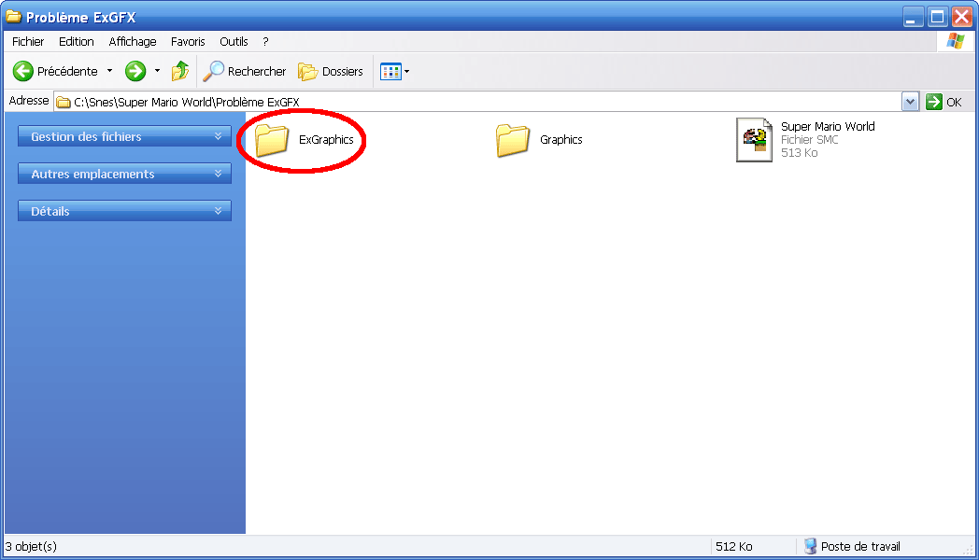Open the forward history dropdown arrow
This screenshot has width=979, height=560.
click(x=157, y=71)
